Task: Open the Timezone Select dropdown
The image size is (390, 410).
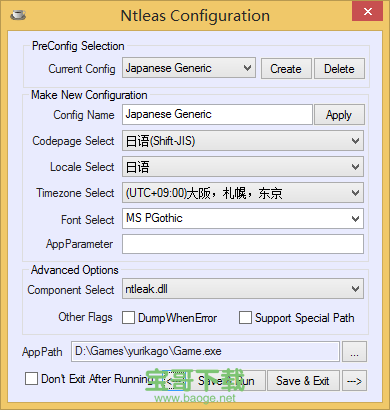Action: click(243, 193)
